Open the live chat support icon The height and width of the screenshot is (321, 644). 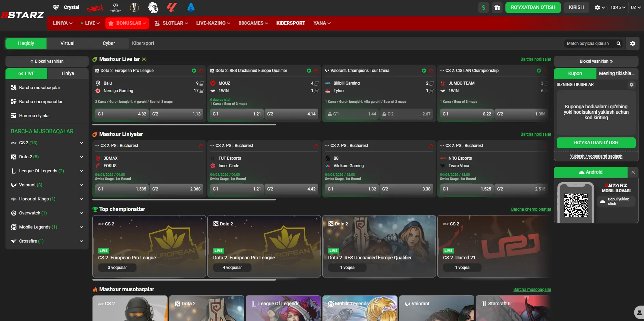(639, 312)
